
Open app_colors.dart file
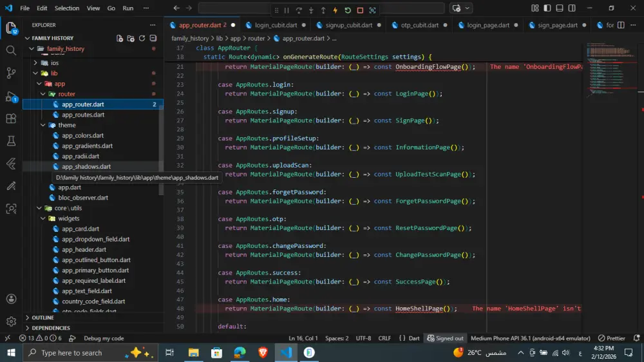(82, 135)
